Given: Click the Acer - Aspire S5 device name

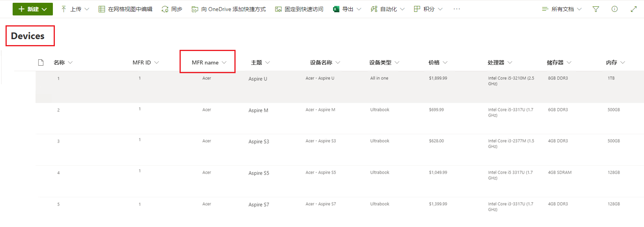Looking at the screenshot, I should 320,172.
